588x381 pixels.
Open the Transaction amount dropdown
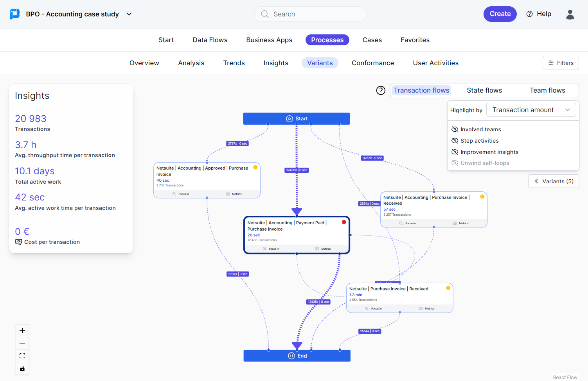tap(531, 110)
